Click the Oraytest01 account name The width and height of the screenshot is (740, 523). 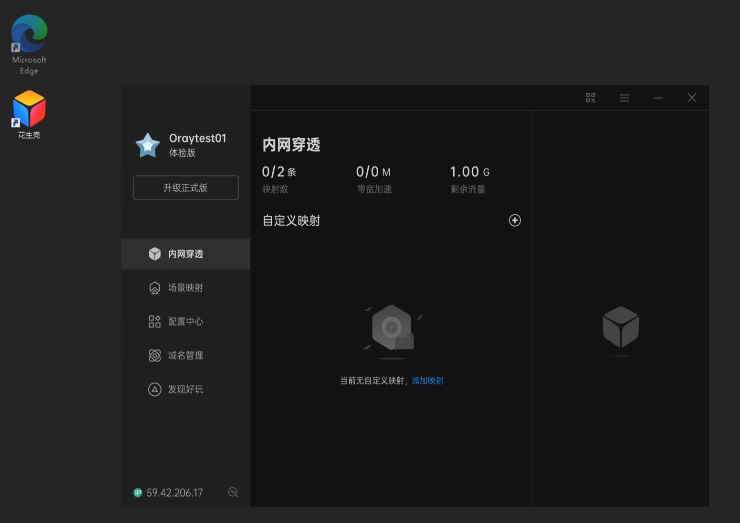(197, 138)
